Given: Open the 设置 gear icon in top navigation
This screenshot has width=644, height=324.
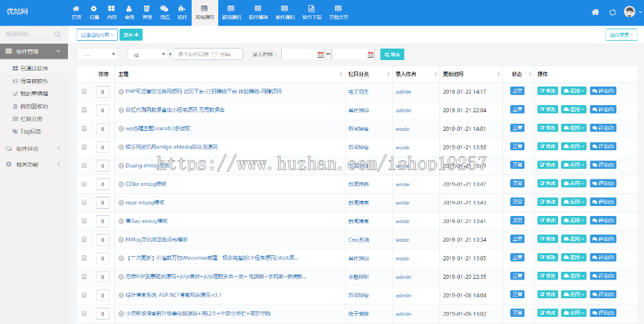Looking at the screenshot, I should click(94, 9).
